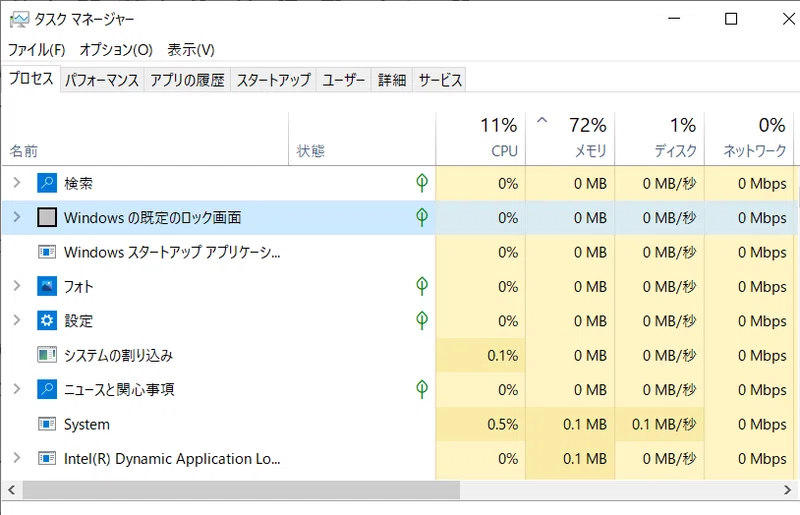This screenshot has height=515, width=800.
Task: Switch to the パフォーマンス tab
Action: [102, 80]
